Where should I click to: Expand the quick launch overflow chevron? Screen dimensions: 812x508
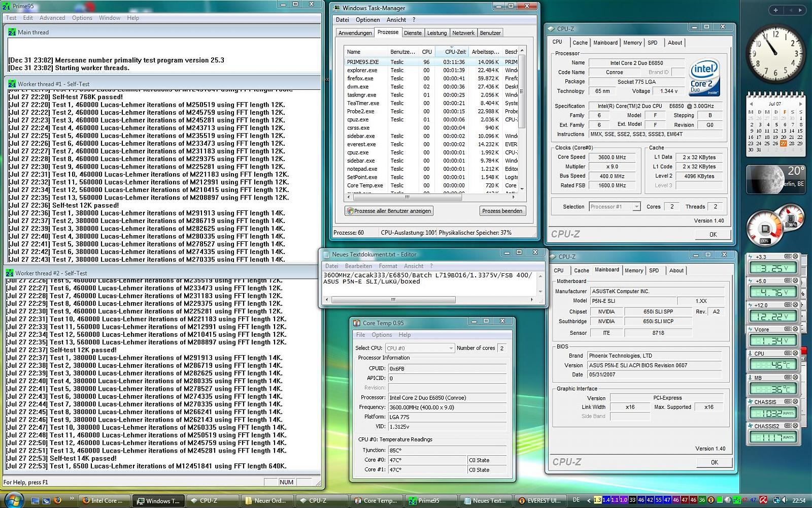click(72, 498)
